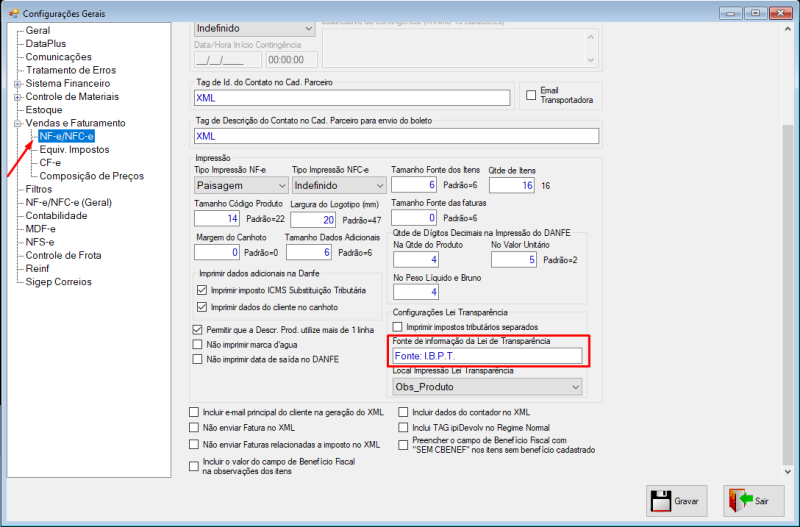The height and width of the screenshot is (527, 800).
Task: Click the Tamanho Dados Adicionais field
Action: (309, 253)
